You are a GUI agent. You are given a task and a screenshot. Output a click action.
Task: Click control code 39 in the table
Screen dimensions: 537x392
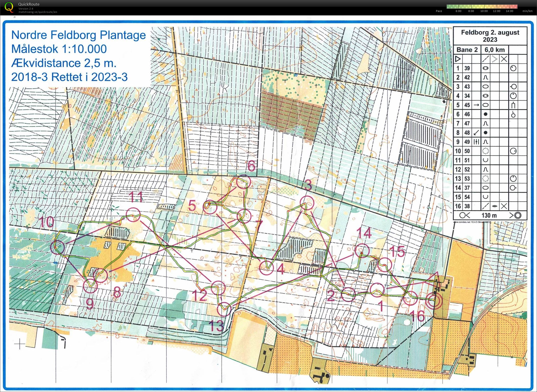467,68
